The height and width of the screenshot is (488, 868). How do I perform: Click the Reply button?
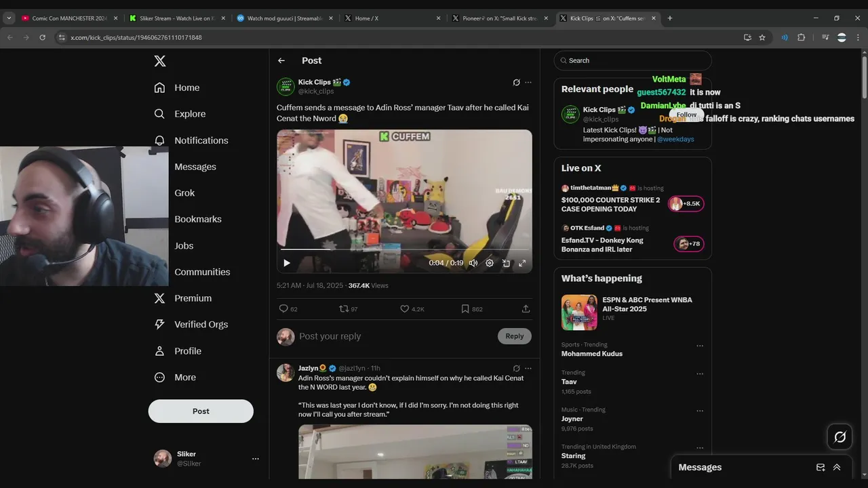coord(515,336)
